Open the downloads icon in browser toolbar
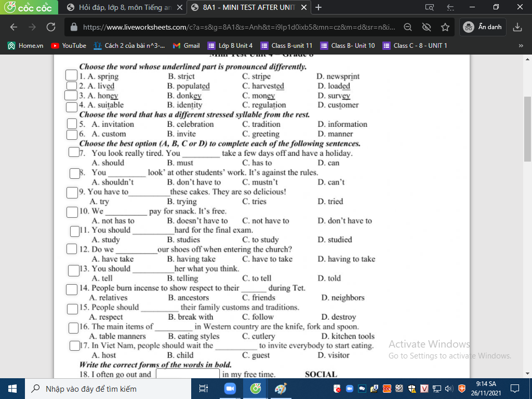The height and width of the screenshot is (399, 532). coord(517,27)
